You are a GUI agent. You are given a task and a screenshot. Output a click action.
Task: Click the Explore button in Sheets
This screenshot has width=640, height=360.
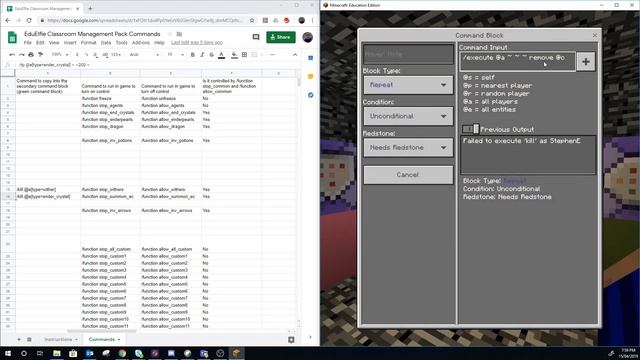[x=291, y=340]
